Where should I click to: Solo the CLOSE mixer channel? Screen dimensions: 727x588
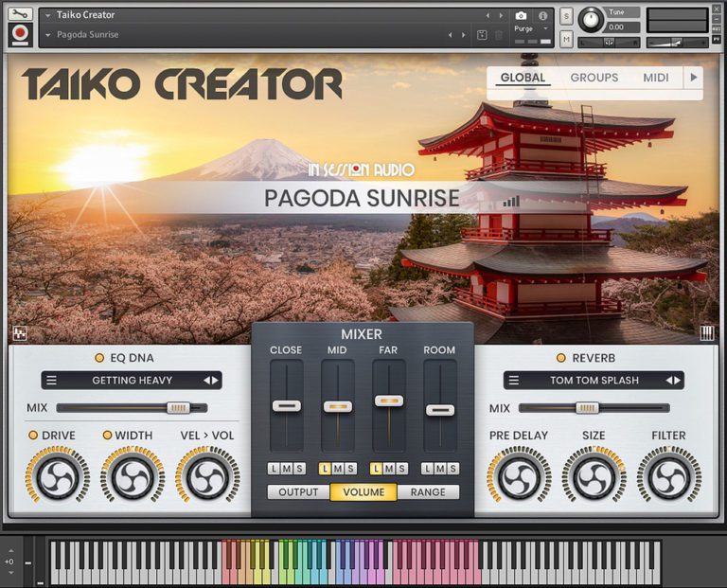(x=299, y=469)
